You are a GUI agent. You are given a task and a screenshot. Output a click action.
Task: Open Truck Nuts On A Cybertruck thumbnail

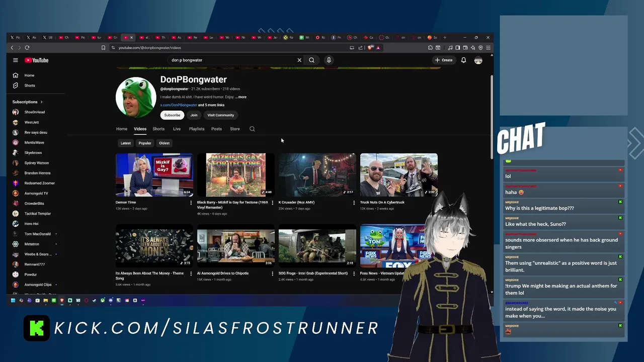[399, 175]
